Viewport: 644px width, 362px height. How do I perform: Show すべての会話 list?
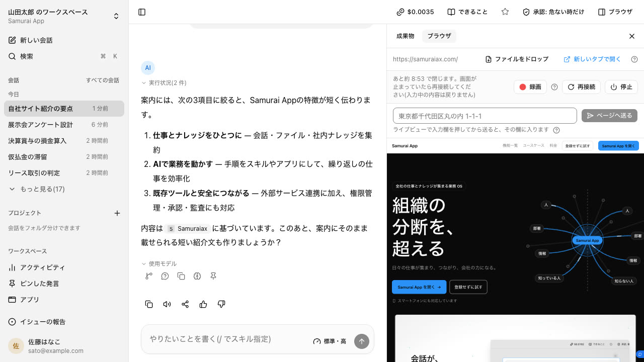103,80
